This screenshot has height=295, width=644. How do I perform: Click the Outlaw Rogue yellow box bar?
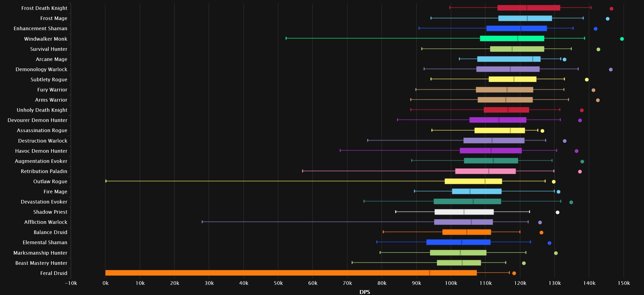point(473,181)
